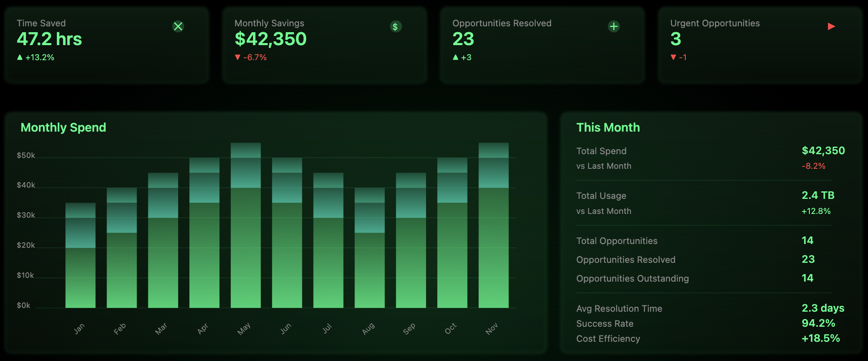Click the dollar sign icon on Monthly Savings

coord(396,27)
